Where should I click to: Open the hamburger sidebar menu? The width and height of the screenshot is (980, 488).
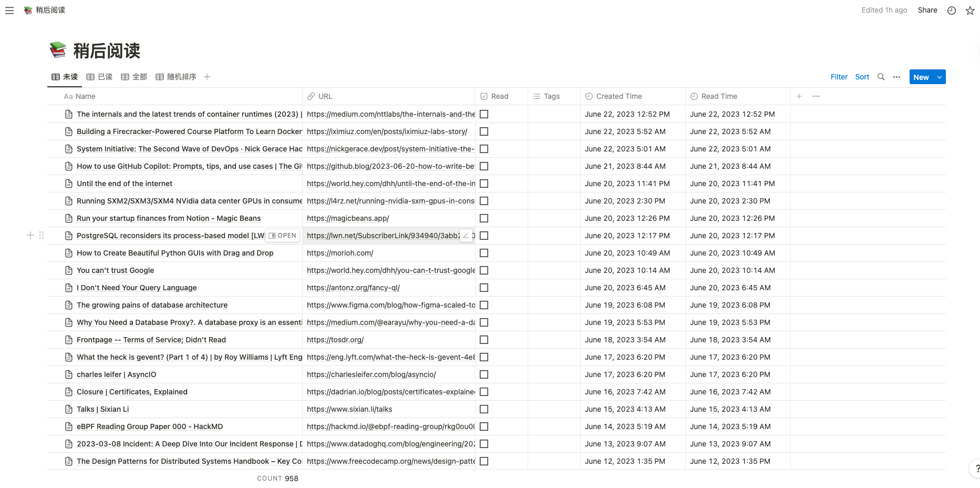(x=9, y=11)
